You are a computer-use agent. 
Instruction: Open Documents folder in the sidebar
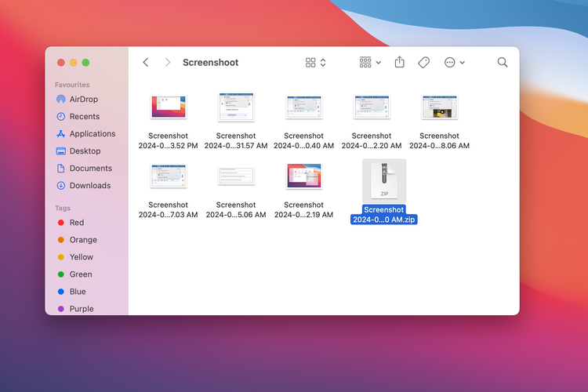(90, 169)
